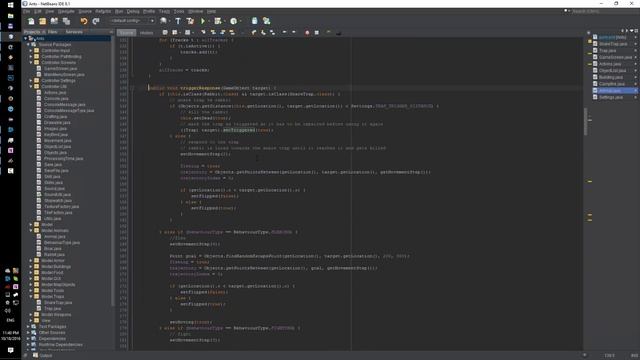Viewport: 640px width, 360px height.
Task: Select Trap.java under Model.Traps
Action: tap(52, 309)
